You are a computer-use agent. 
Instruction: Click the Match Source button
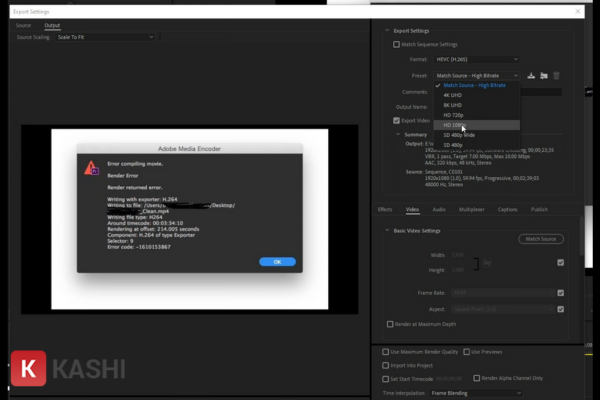click(540, 239)
